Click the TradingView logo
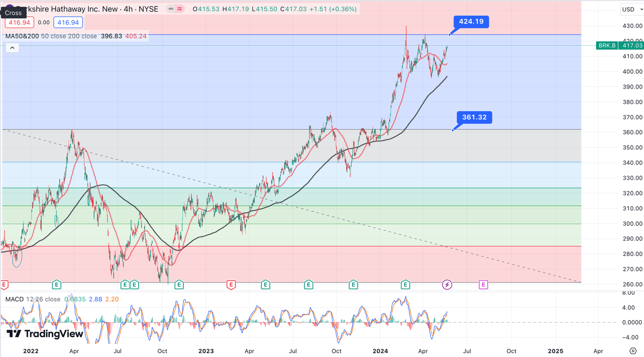Image resolution: width=644 pixels, height=357 pixels. (45, 334)
